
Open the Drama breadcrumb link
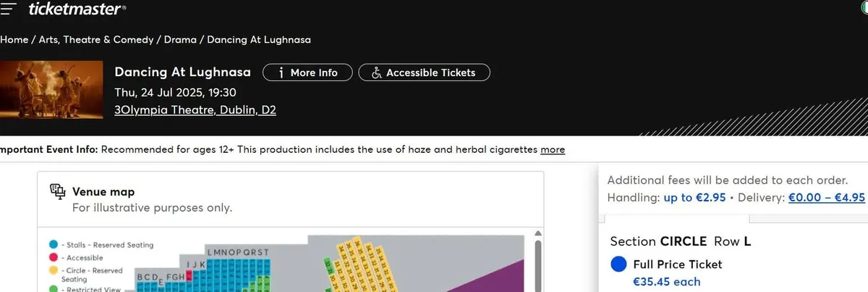click(180, 39)
